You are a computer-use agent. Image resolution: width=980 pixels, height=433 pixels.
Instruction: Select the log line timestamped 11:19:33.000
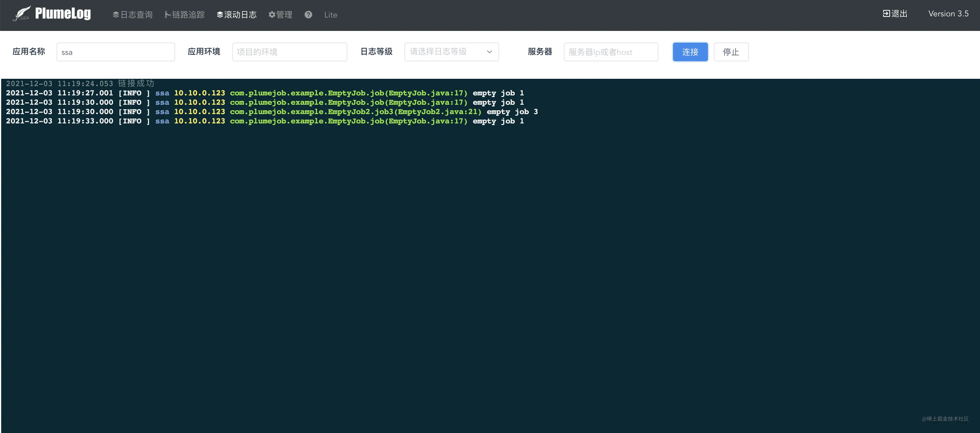265,121
